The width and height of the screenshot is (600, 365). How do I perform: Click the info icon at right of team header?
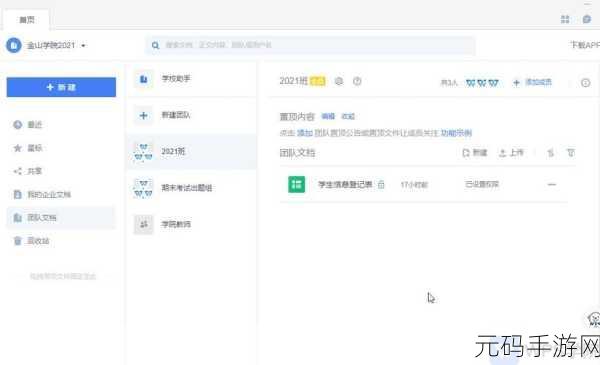pyautogui.click(x=585, y=83)
